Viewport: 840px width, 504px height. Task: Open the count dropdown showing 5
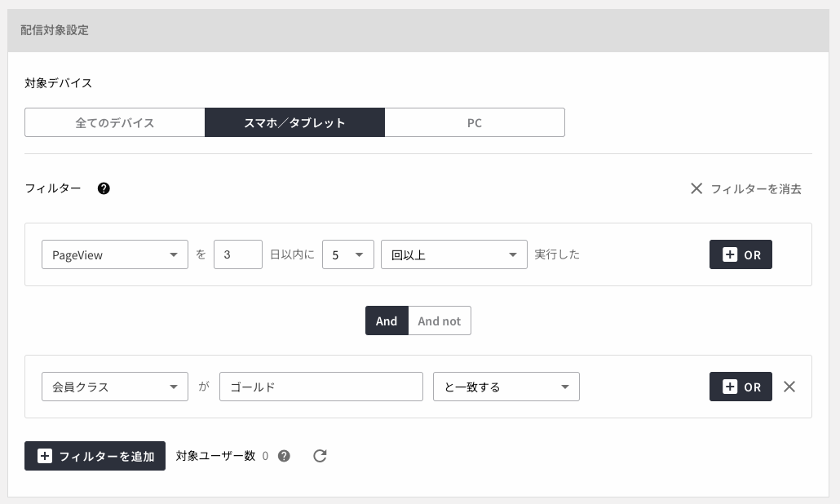click(348, 254)
